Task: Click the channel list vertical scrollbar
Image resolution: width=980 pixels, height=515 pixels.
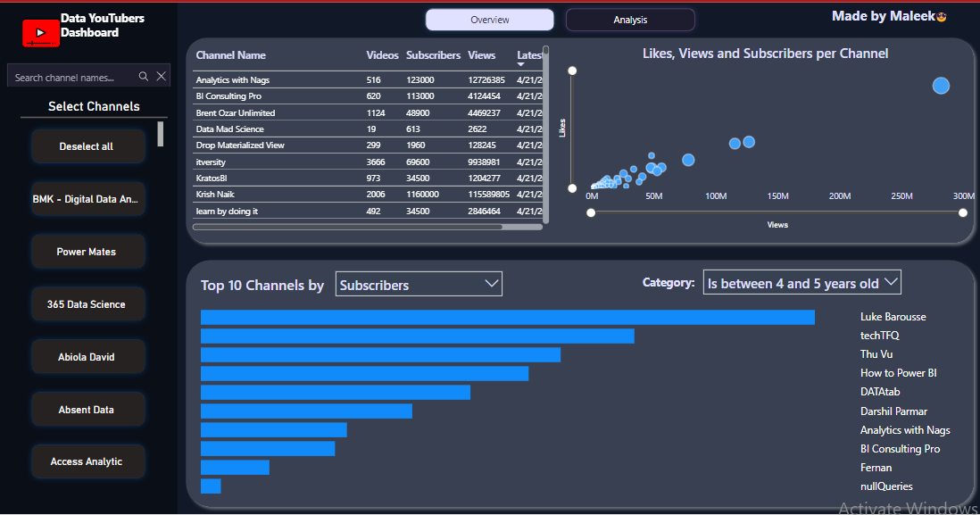Action: pyautogui.click(x=161, y=134)
